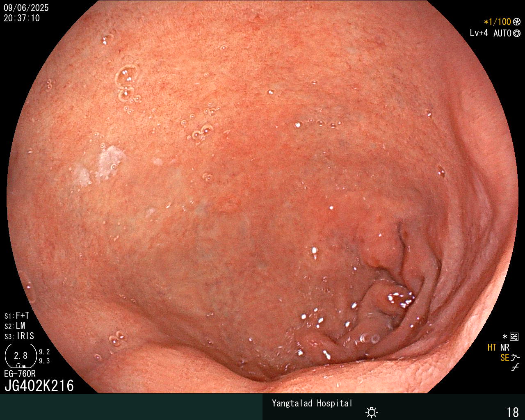Click the AUTO exposure label
The height and width of the screenshot is (420, 525).
pyautogui.click(x=502, y=33)
